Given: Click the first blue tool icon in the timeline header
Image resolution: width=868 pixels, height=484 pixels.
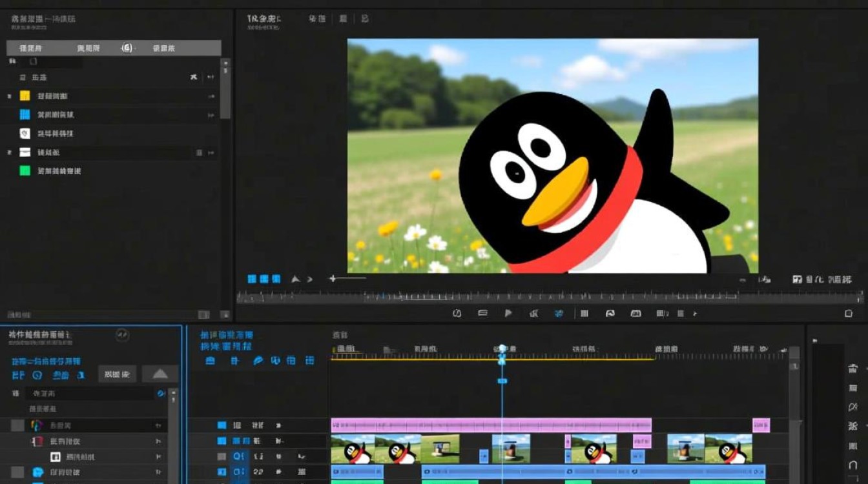Looking at the screenshot, I should point(210,361).
